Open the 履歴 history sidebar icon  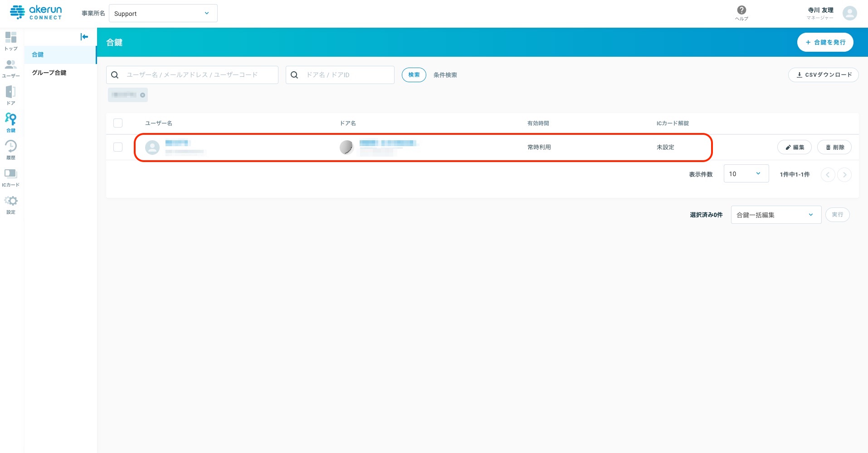point(11,150)
